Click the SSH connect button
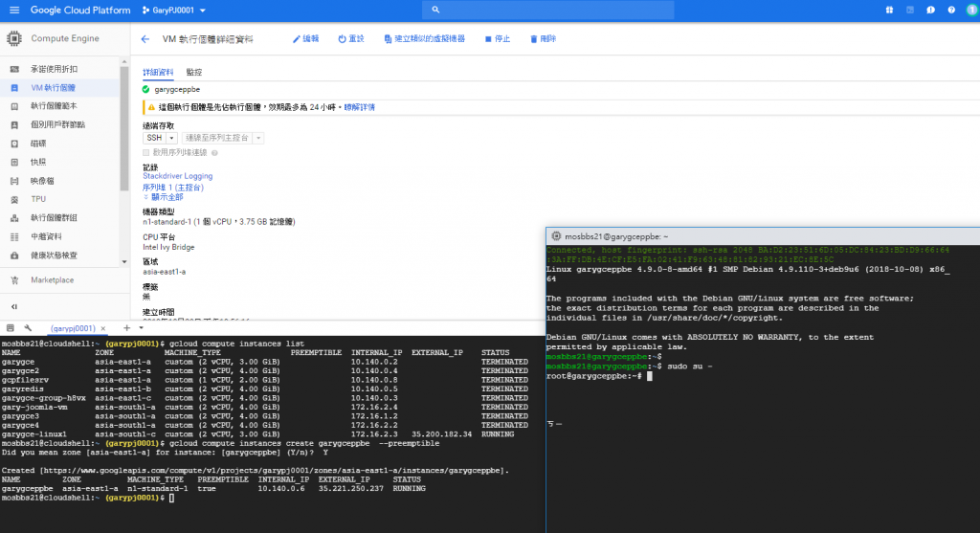 (x=154, y=138)
